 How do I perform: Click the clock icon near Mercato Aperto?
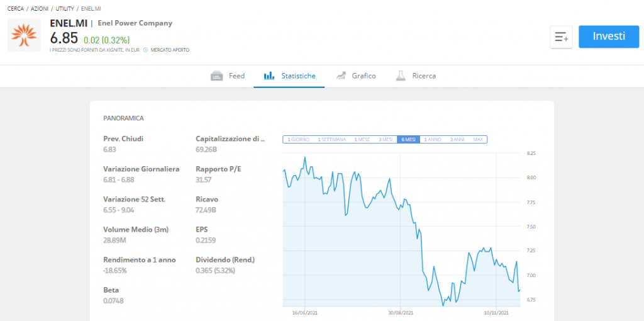(x=145, y=50)
